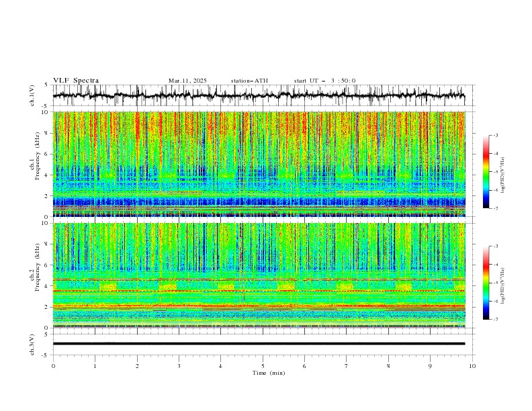Click time axis tick label "0"
Screen dimensions: 532x411
tap(53, 366)
